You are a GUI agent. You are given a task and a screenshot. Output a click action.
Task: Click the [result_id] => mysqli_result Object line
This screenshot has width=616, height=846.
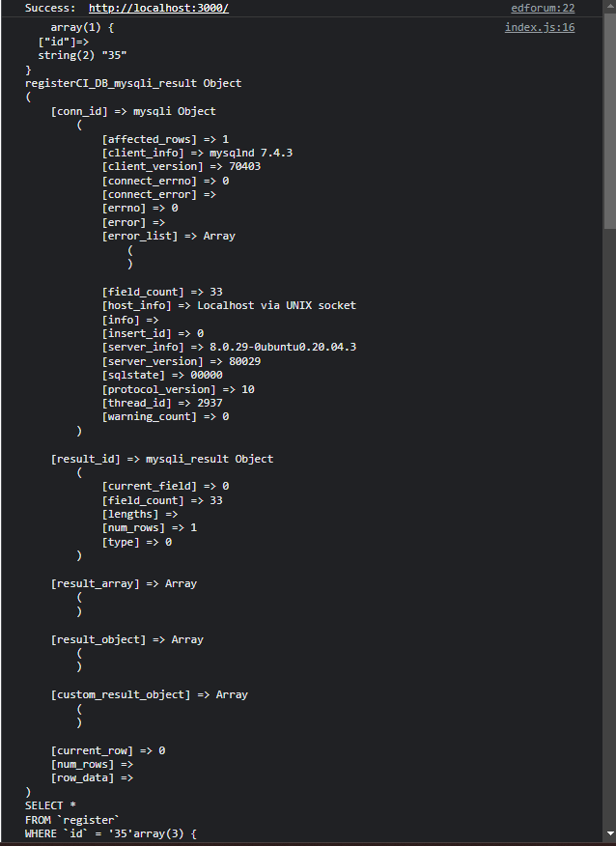[162, 459]
